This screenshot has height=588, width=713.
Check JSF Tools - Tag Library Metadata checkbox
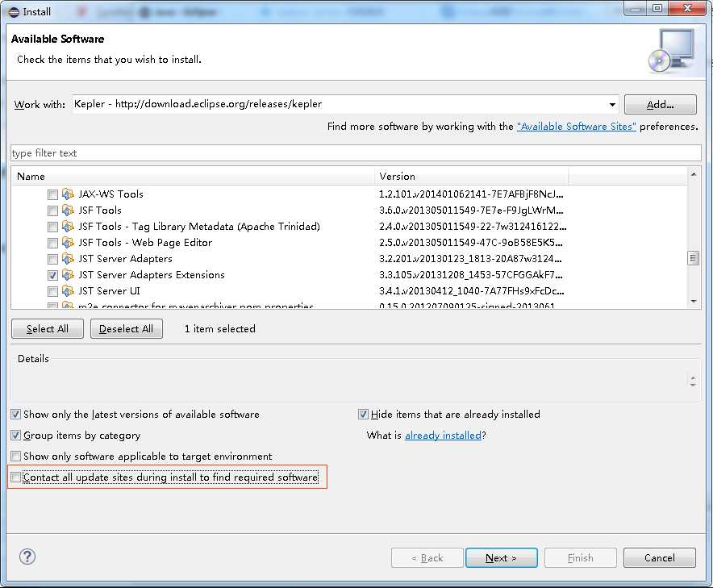pos(52,227)
